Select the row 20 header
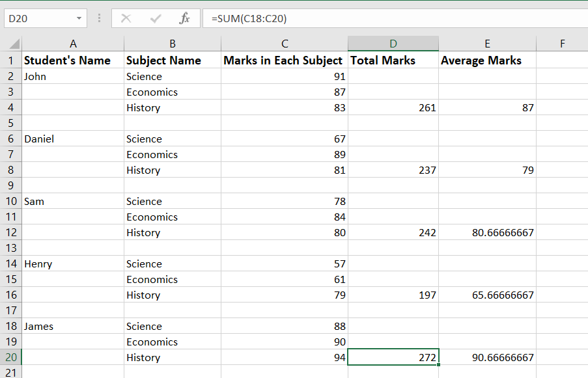Screen dimensions: 588x378 point(10,357)
